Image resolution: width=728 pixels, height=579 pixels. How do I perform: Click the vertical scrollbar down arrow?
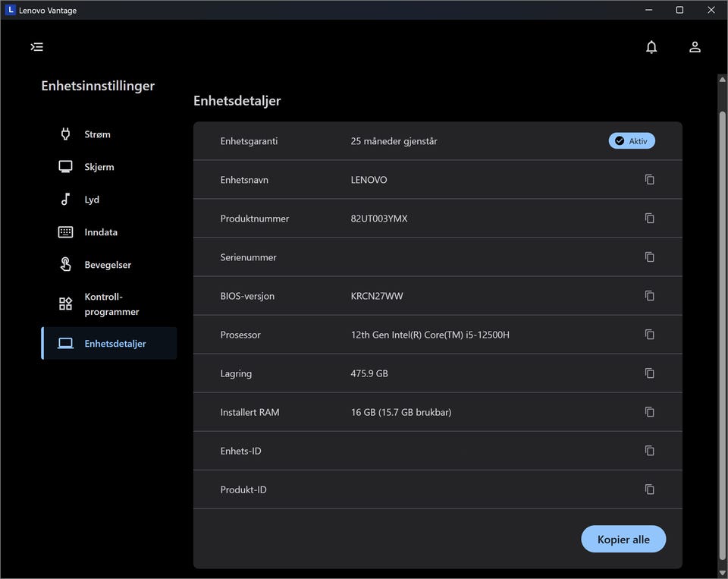(x=722, y=573)
